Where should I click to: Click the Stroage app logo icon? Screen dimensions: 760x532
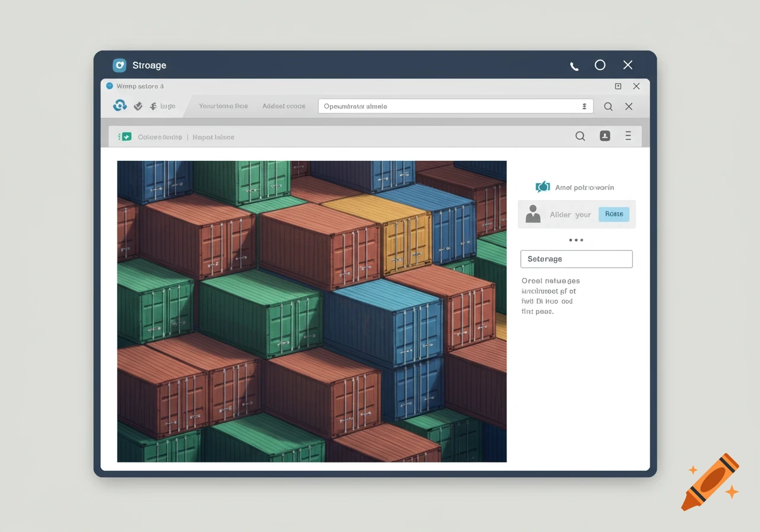tap(119, 65)
